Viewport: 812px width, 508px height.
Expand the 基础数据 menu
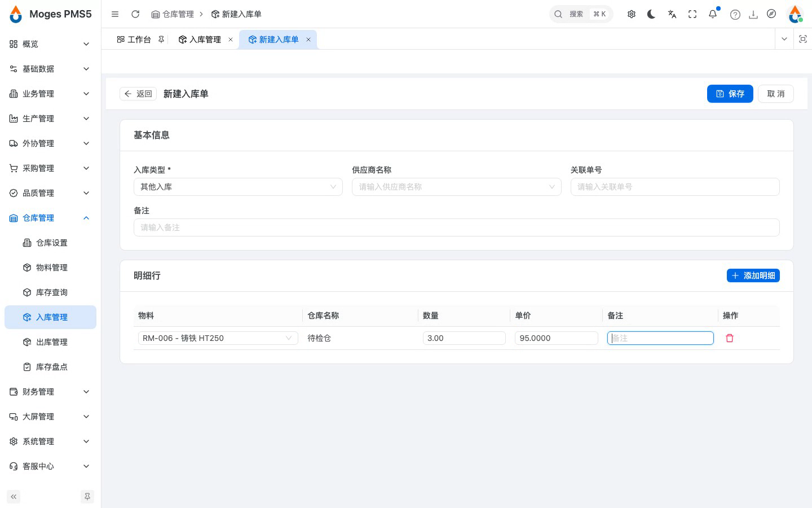coord(50,69)
